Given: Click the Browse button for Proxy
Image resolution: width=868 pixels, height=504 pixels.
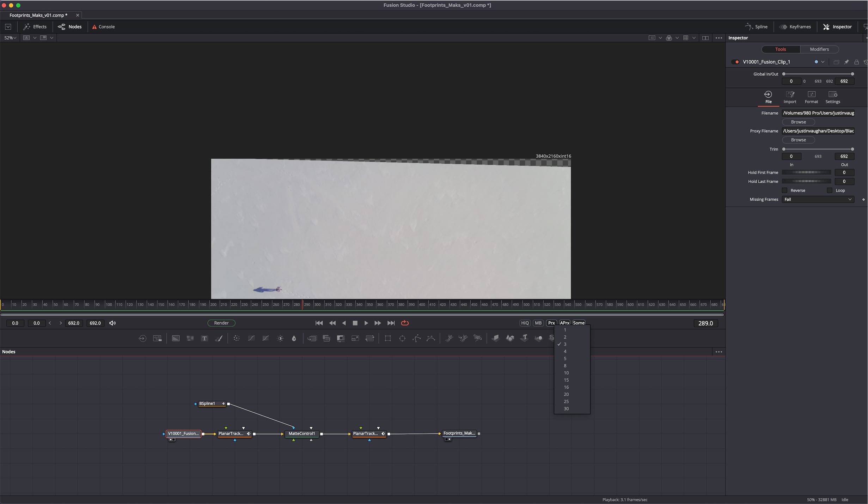Looking at the screenshot, I should [x=798, y=139].
